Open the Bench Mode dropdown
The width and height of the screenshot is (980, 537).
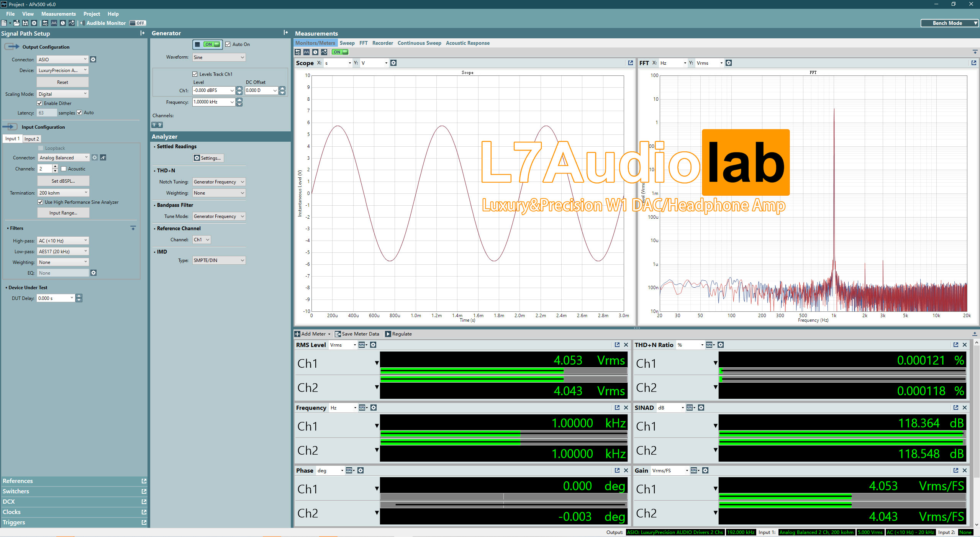(949, 23)
